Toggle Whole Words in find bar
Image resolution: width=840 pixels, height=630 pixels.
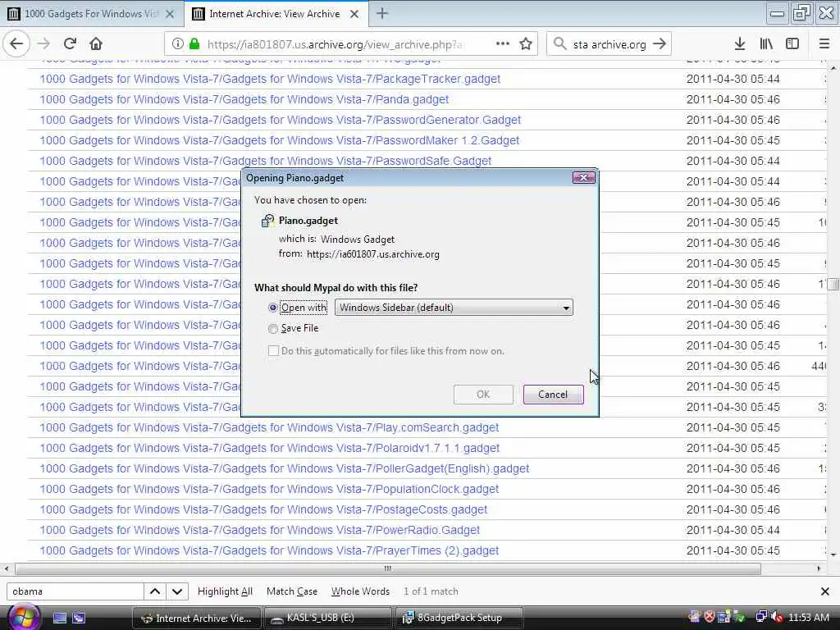pyautogui.click(x=361, y=591)
